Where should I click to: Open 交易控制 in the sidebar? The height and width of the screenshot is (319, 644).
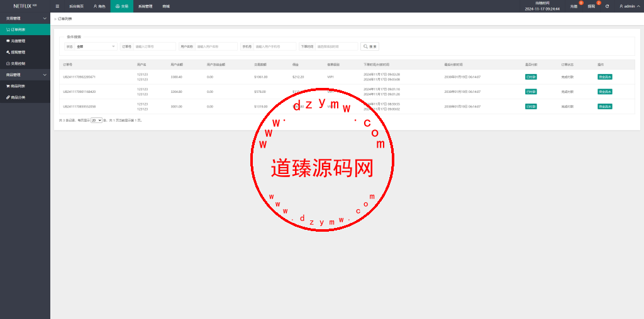click(25, 63)
